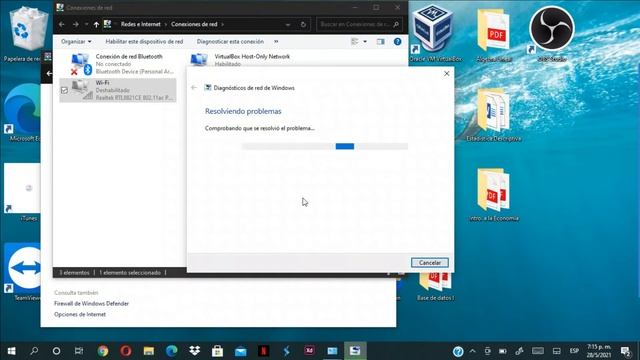
Task: Open taskbar search
Action: [34, 351]
